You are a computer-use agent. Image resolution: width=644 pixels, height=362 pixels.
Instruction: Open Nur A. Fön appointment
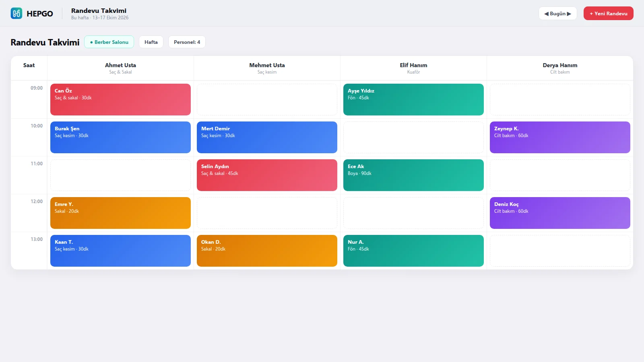tap(413, 251)
